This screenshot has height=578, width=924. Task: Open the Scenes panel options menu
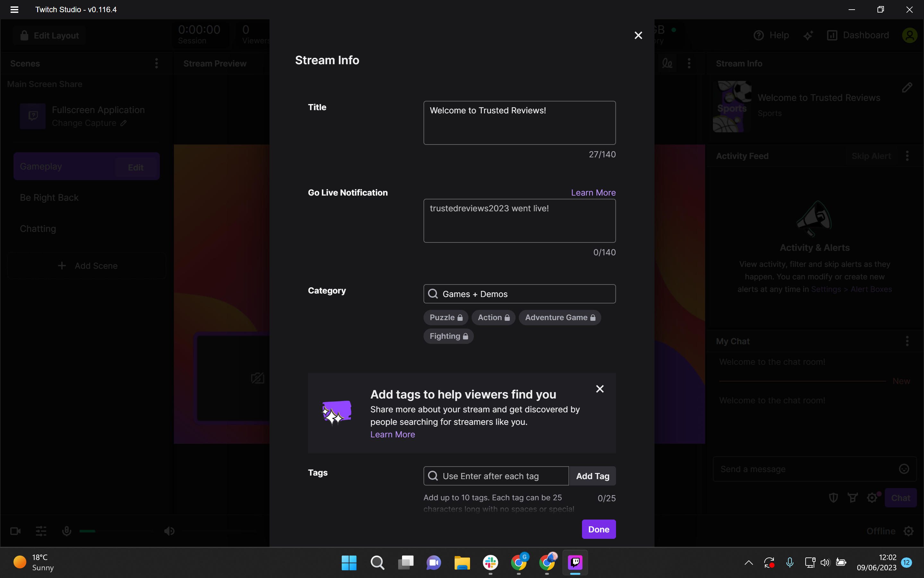pos(156,64)
